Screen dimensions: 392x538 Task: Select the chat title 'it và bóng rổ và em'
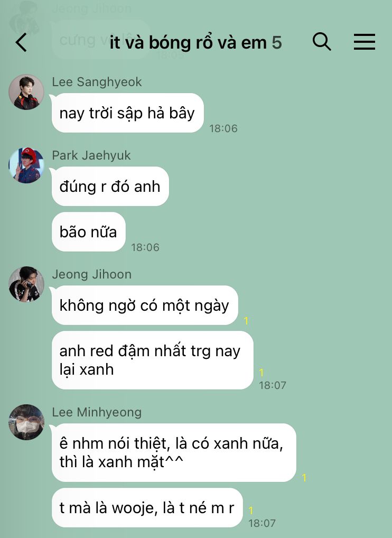[188, 43]
